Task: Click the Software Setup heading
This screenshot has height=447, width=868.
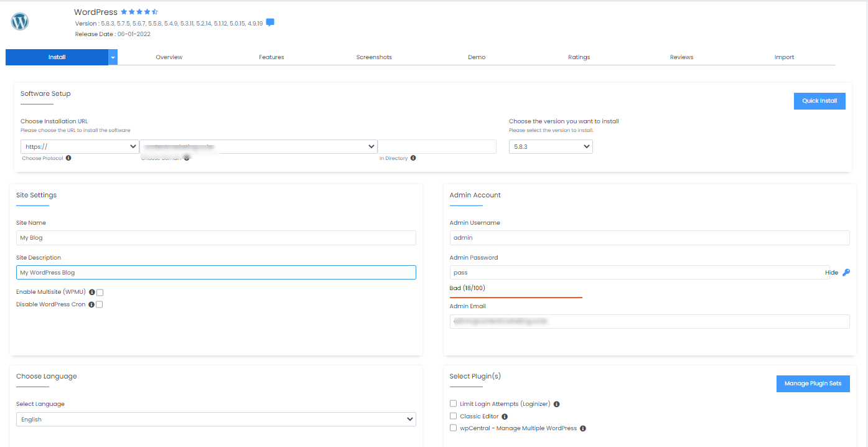Action: pos(45,94)
